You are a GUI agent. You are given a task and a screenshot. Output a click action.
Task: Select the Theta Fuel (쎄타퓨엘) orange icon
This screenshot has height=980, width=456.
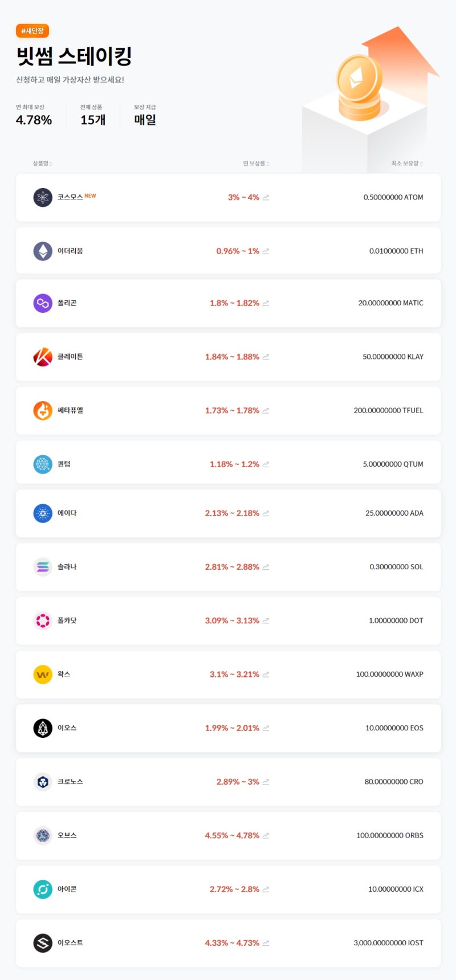[42, 410]
